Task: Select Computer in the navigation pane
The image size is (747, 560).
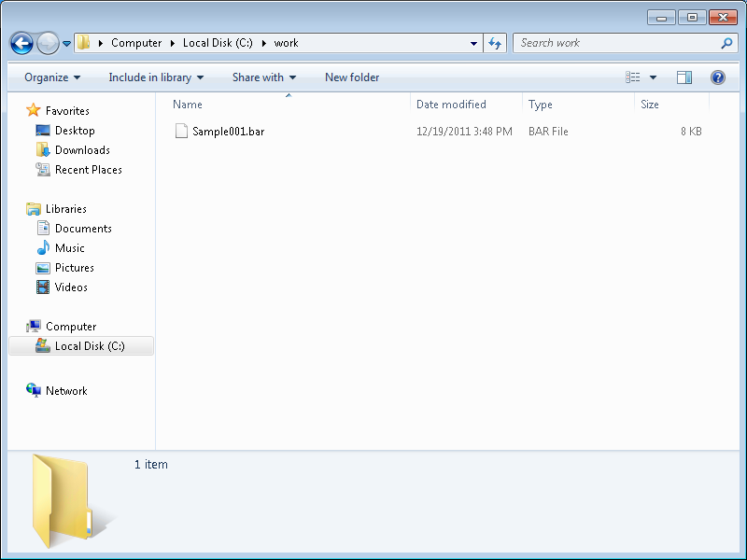Action: click(x=71, y=327)
